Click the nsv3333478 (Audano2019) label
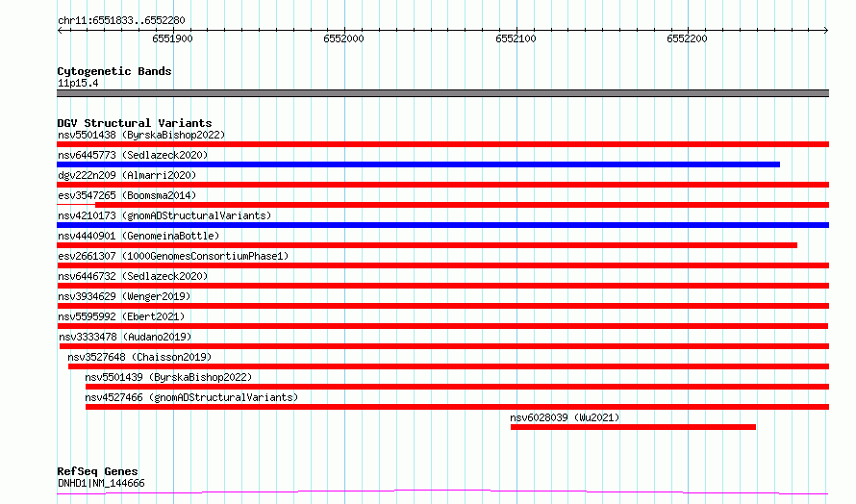Image resolution: width=856 pixels, height=504 pixels. (125, 337)
